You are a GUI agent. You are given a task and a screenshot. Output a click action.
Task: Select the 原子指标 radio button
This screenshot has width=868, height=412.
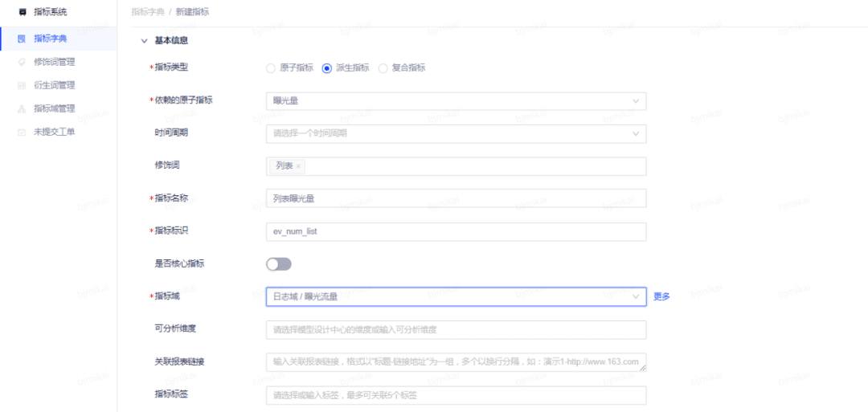(271, 68)
